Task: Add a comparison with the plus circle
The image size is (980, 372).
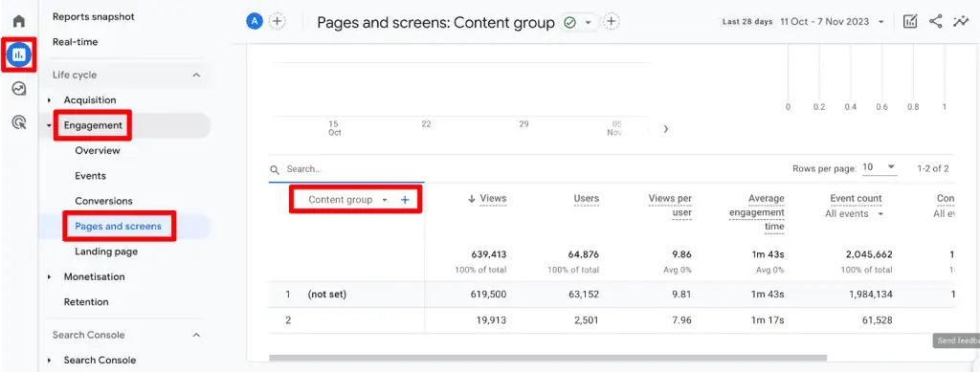Action: point(277,21)
